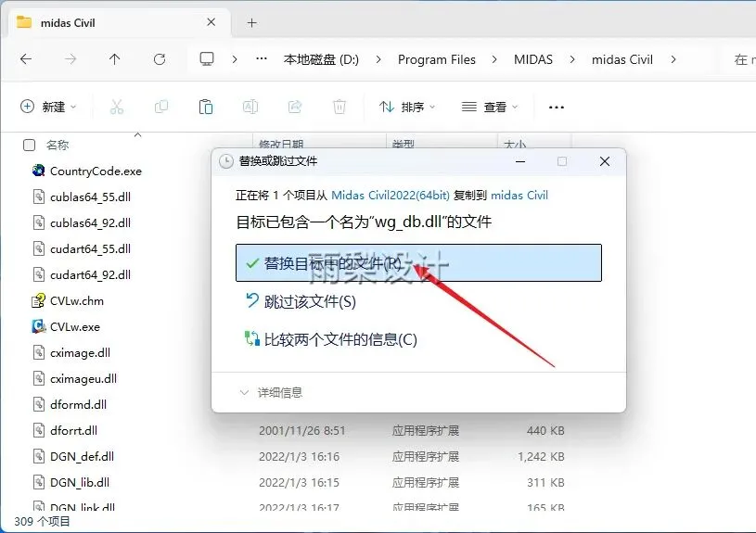Click midas Civil in the address bar

pos(622,59)
